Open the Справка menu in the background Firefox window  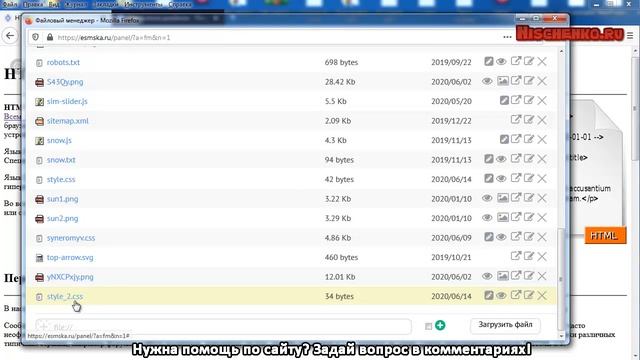[x=180, y=4]
